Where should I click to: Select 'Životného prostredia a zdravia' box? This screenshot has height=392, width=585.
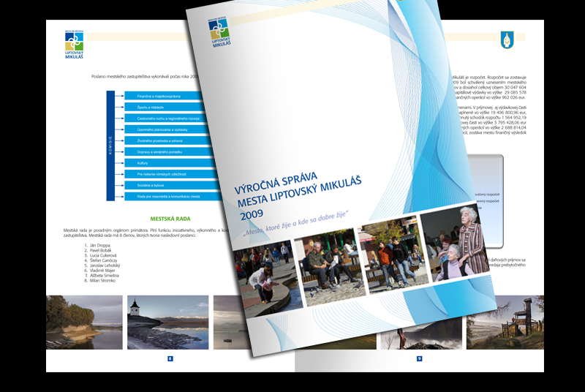coord(168,141)
